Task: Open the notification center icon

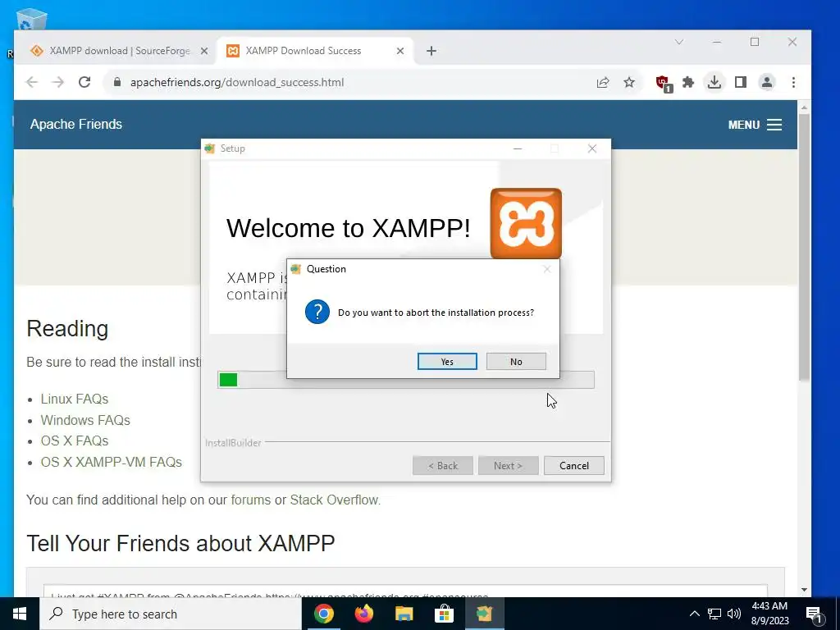Action: tap(815, 615)
